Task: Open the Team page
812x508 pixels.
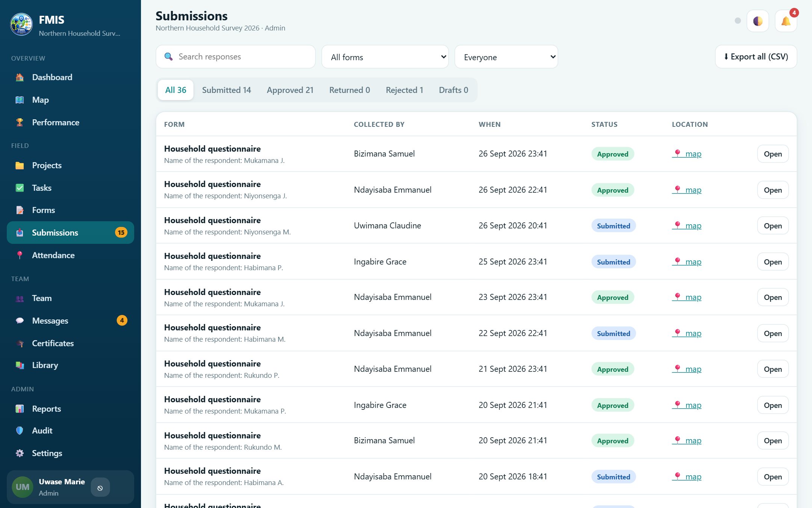Action: [70, 298]
